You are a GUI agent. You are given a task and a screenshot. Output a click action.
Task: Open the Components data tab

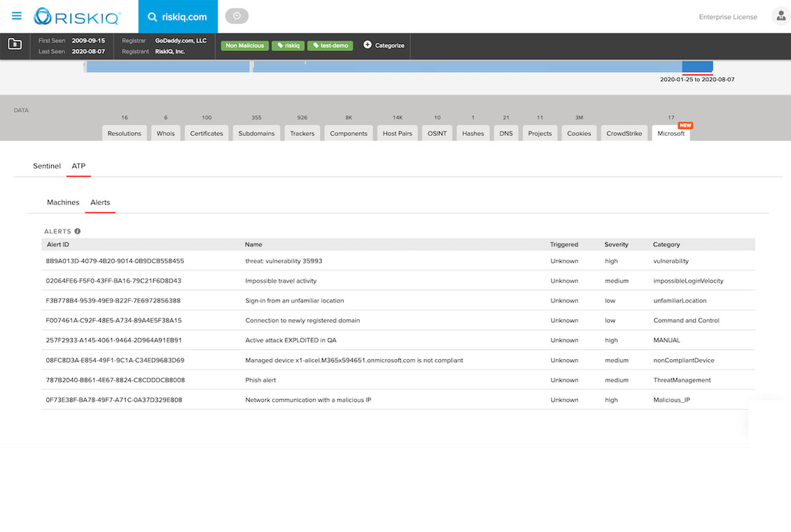coord(349,133)
